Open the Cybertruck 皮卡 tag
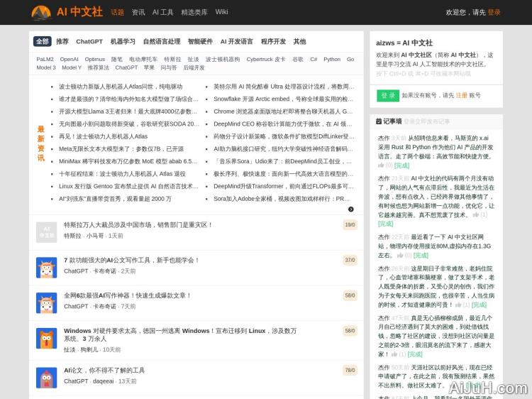The height and width of the screenshot is (399, 532). [266, 59]
